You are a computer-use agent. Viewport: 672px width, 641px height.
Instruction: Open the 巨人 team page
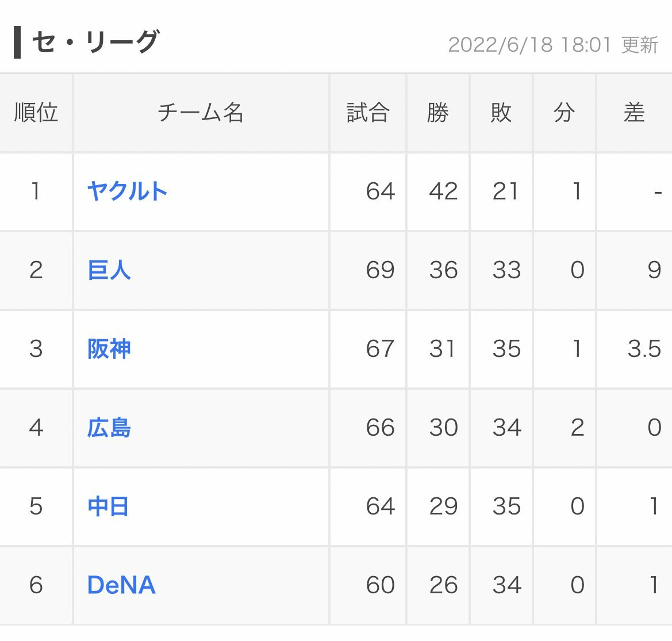(109, 270)
